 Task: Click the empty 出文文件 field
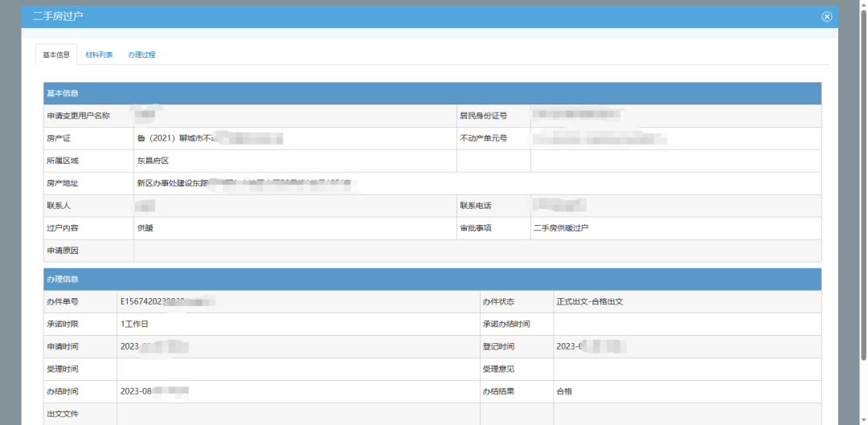[x=297, y=415]
